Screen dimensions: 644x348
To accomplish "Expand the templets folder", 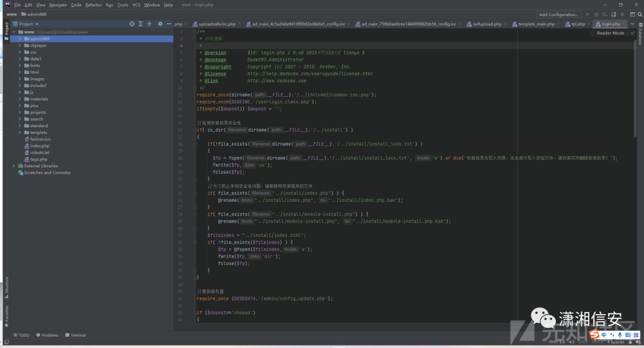I will (x=20, y=133).
